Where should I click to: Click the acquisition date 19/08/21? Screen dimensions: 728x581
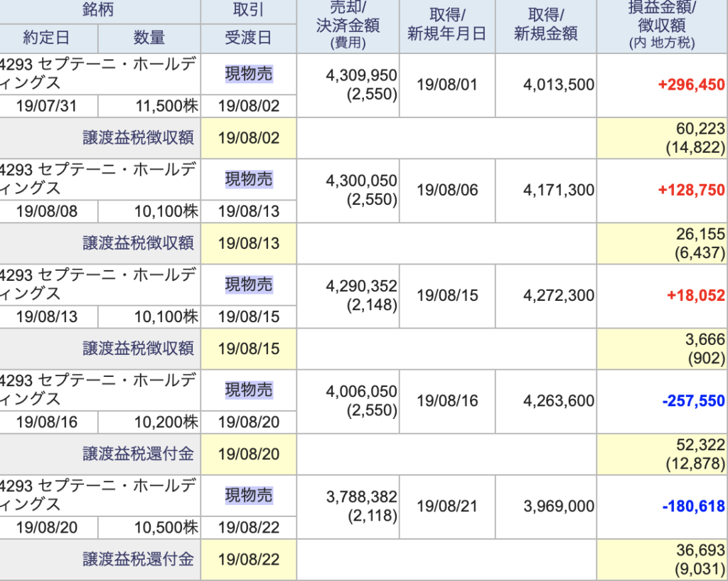446,507
